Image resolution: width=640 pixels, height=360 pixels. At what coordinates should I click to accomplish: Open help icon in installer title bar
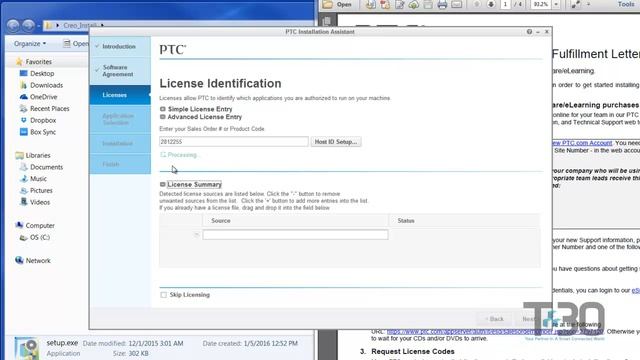point(529,32)
